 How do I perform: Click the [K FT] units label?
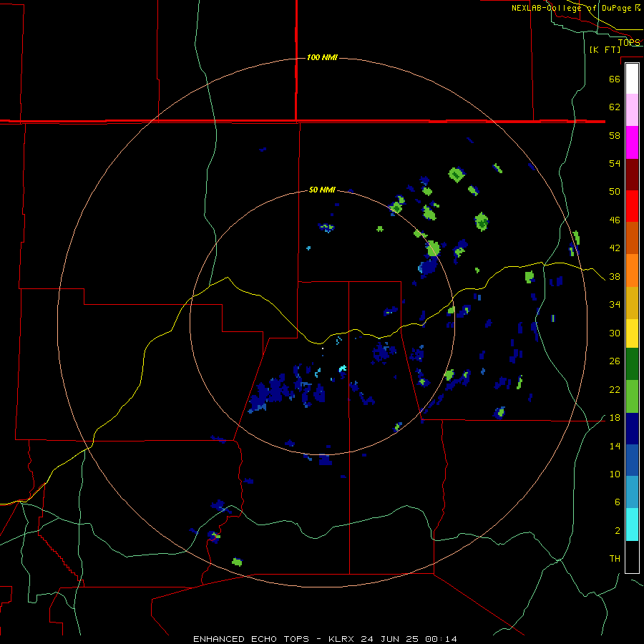605,49
